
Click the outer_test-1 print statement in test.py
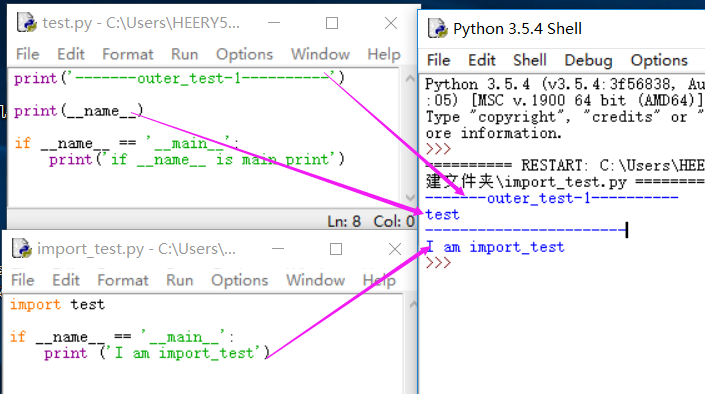pos(179,78)
